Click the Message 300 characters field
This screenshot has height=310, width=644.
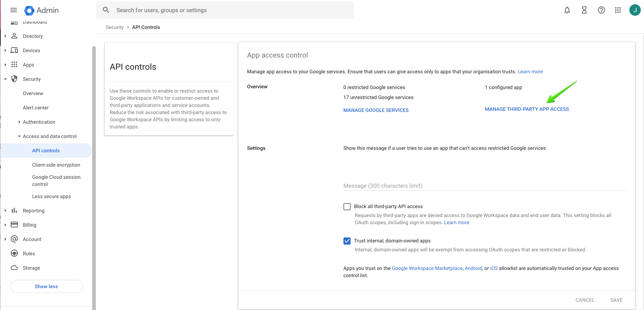[x=485, y=186]
